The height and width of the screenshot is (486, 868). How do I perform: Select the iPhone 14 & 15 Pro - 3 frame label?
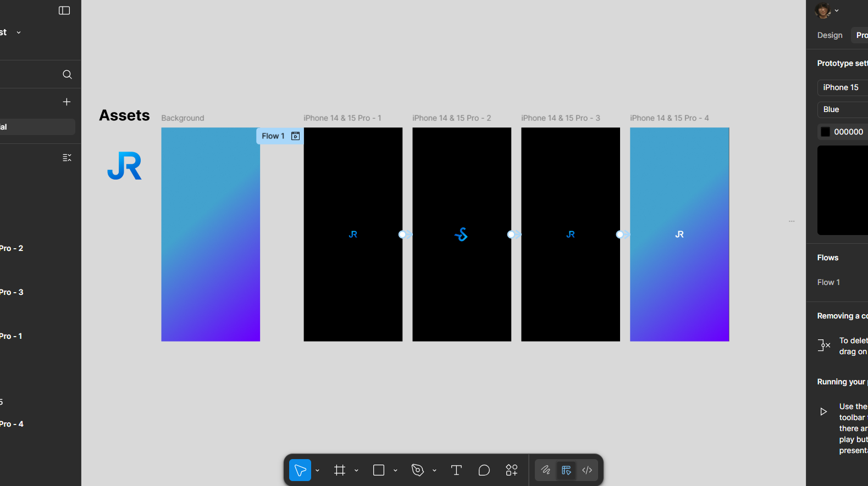pos(561,118)
